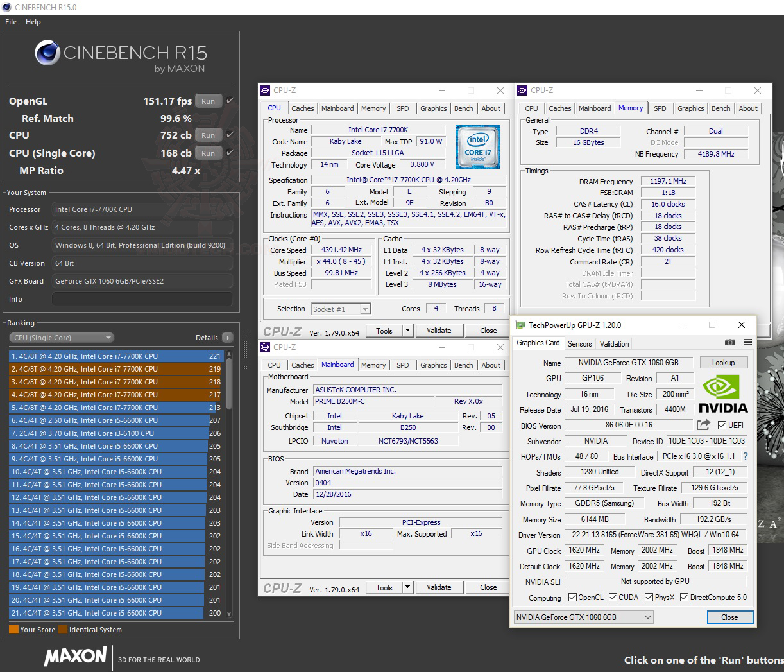Click the CPU-Z icon of the Memory window

[x=524, y=90]
